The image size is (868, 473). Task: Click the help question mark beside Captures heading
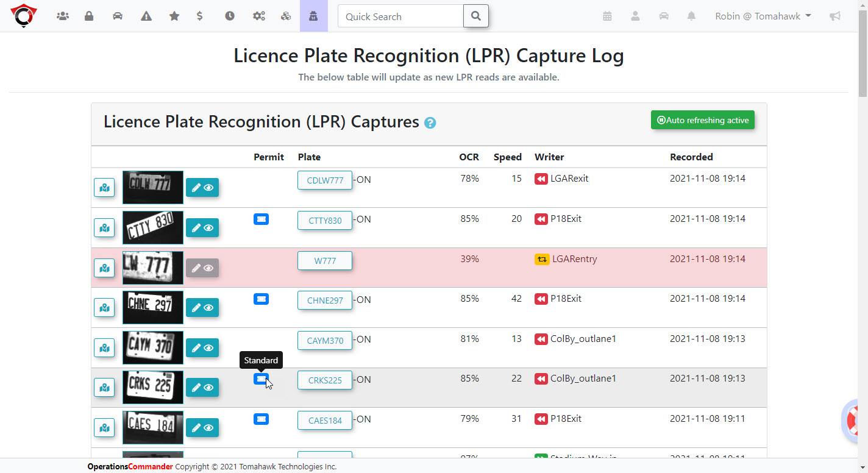point(430,123)
